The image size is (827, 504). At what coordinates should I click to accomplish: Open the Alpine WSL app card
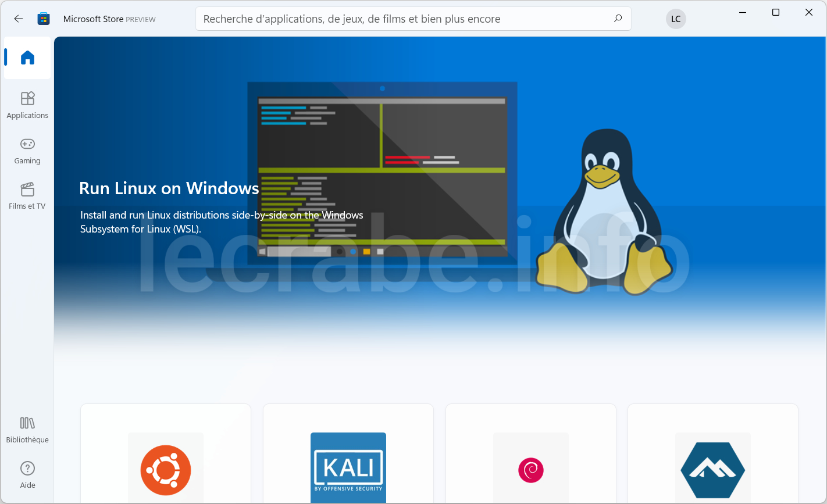coord(713,454)
